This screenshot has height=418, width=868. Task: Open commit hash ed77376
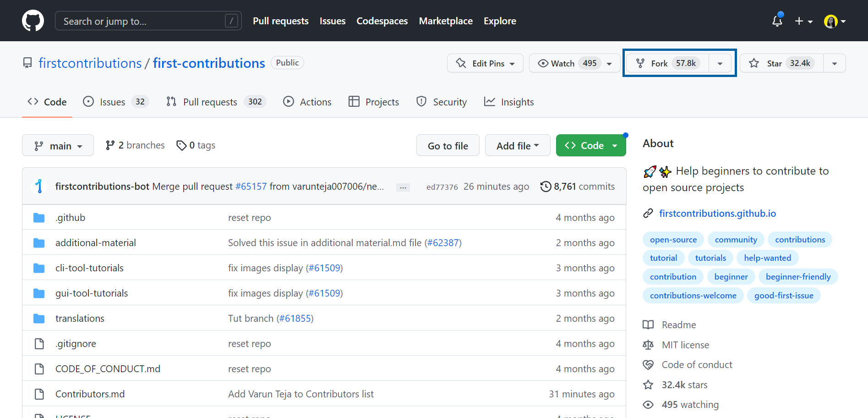pos(442,187)
